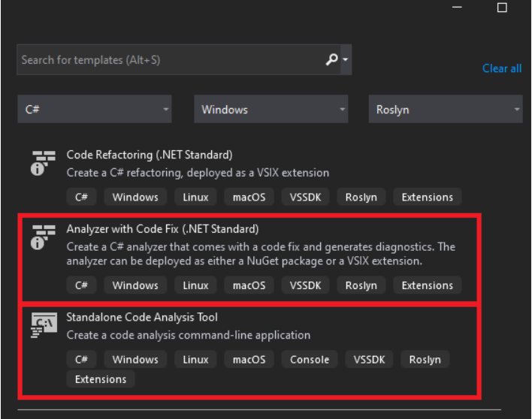Click Linux tag under Analyzer with Code Fix
The height and width of the screenshot is (419, 532).
pos(195,285)
